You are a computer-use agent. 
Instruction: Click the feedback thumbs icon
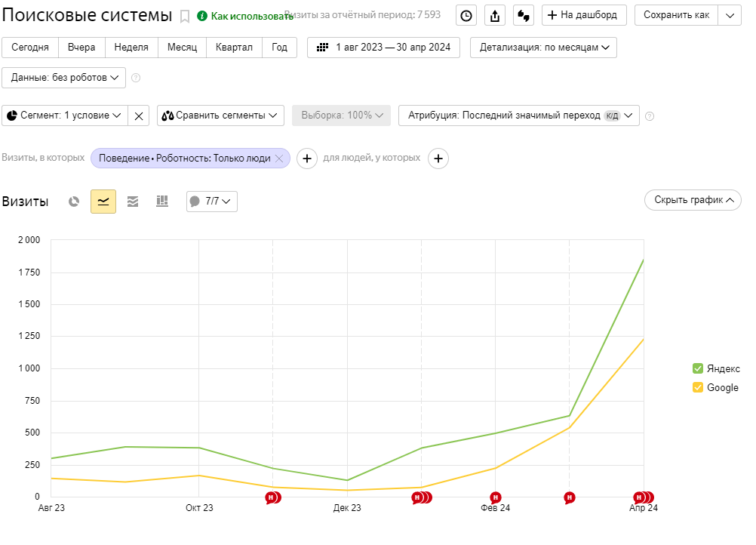pyautogui.click(x=524, y=15)
